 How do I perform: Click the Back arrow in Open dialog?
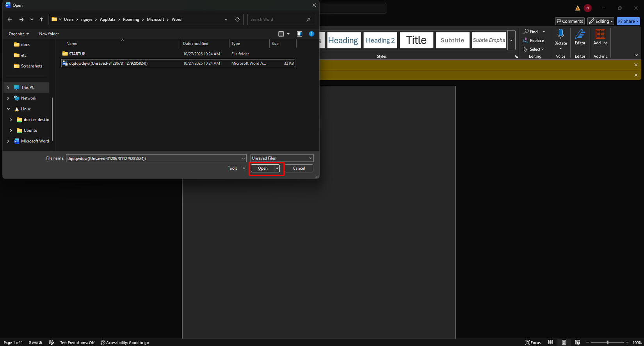pos(10,20)
